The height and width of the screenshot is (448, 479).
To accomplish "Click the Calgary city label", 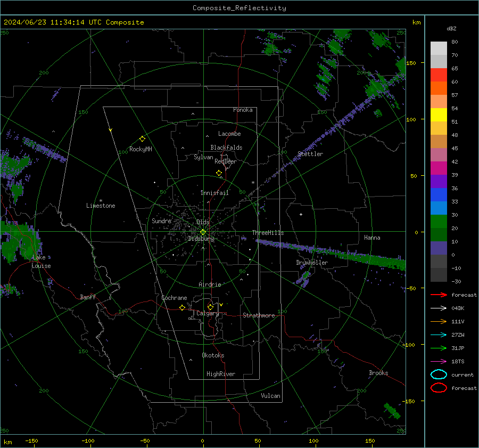I will point(208,313).
